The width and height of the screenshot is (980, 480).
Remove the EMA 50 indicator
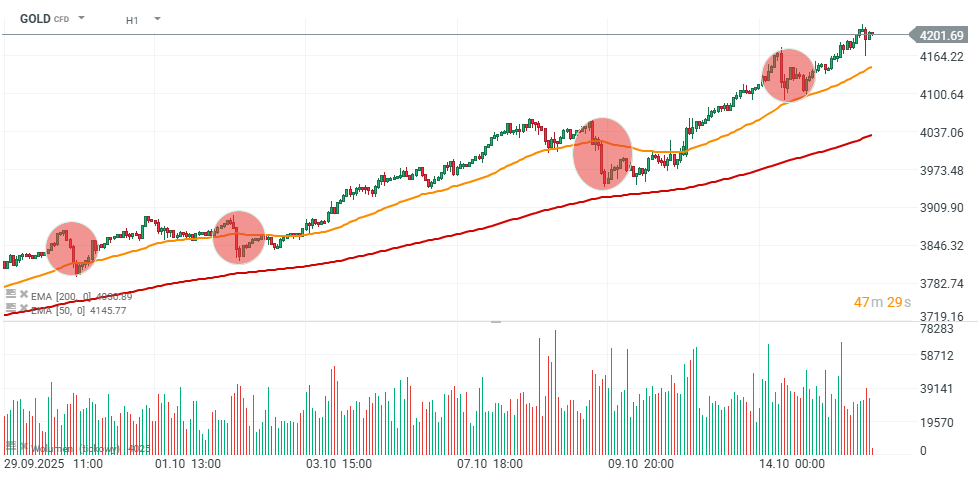coord(24,310)
